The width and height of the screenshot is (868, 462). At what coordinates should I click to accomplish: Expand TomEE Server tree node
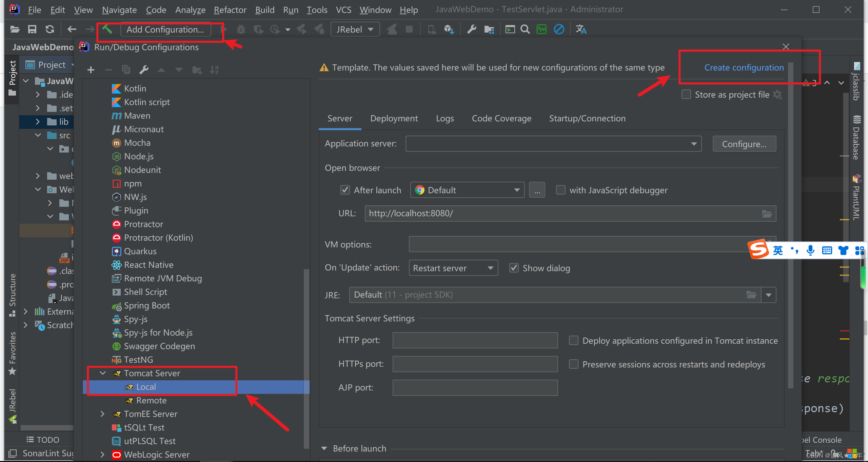pos(103,414)
